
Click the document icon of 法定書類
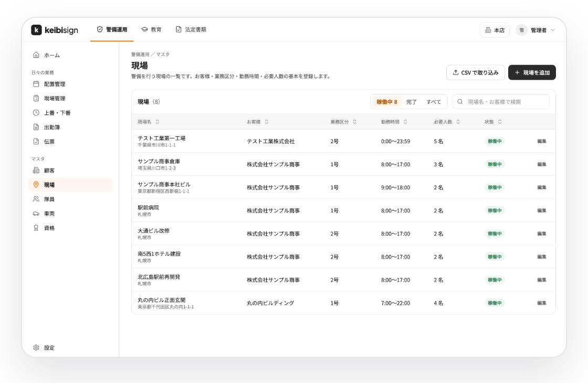[178, 29]
